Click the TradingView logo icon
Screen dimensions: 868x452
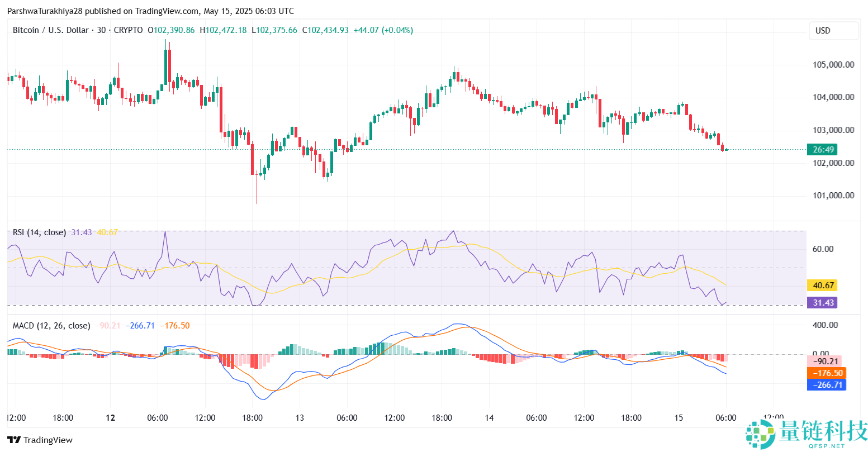tap(13, 440)
